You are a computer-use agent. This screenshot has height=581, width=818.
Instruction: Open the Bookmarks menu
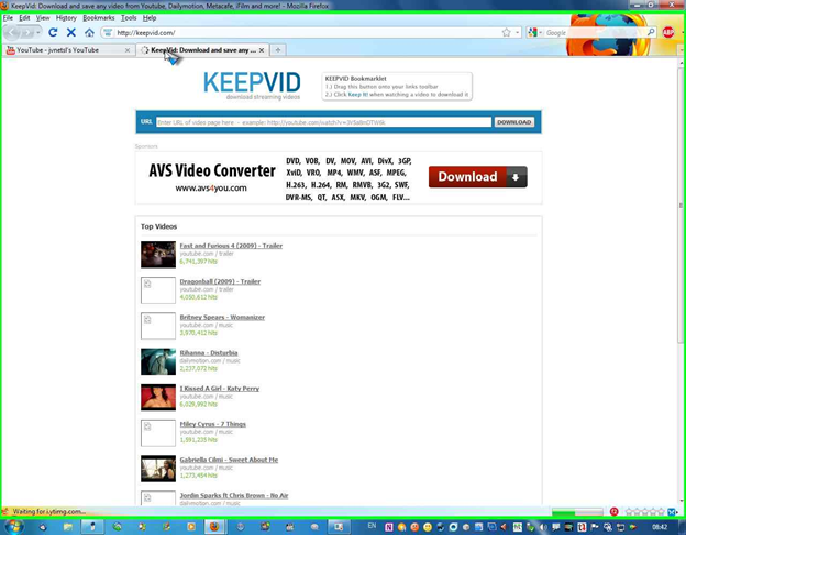[x=98, y=18]
